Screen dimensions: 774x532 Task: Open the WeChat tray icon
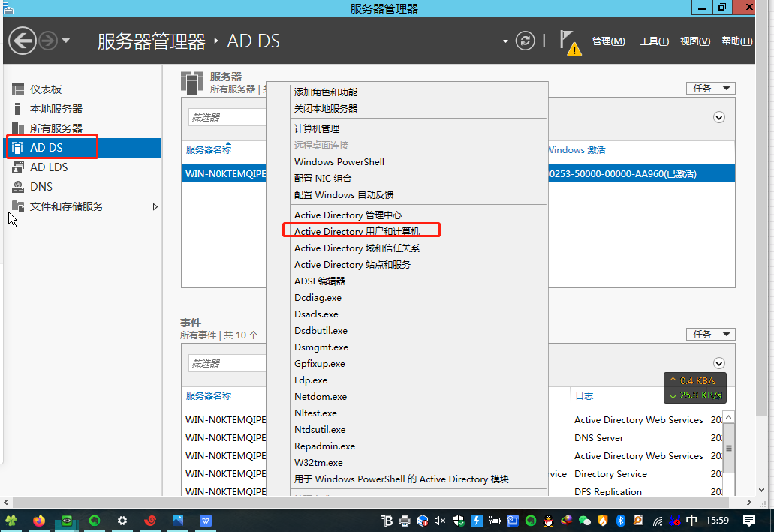point(585,521)
